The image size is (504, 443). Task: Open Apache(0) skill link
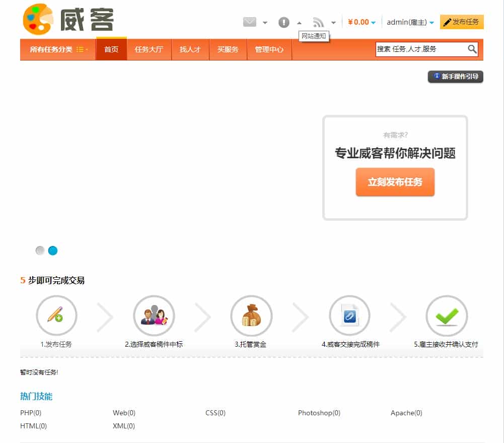[406, 413]
